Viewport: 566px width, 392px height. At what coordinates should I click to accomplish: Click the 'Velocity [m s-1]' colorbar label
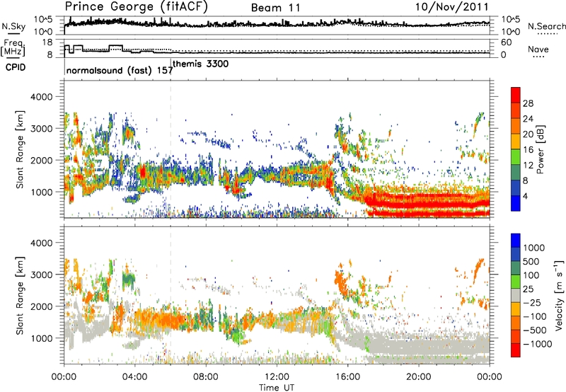tap(559, 295)
